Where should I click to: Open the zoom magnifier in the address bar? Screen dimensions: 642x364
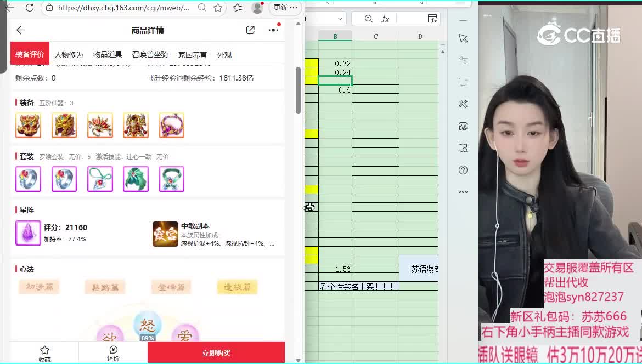click(202, 7)
